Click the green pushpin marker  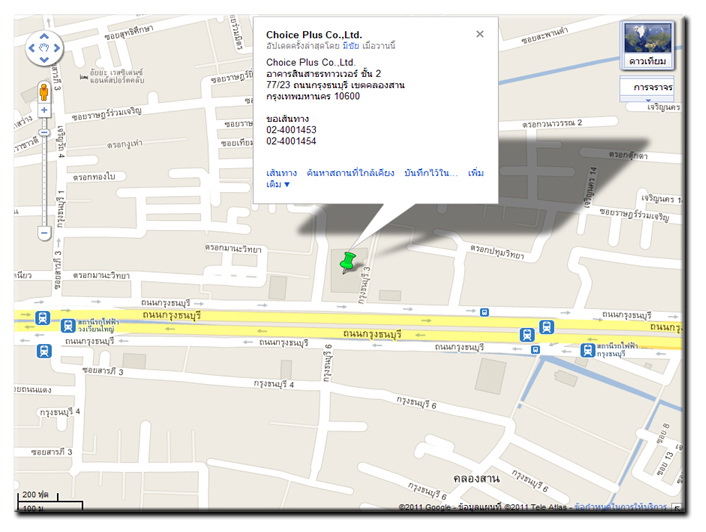point(347,262)
